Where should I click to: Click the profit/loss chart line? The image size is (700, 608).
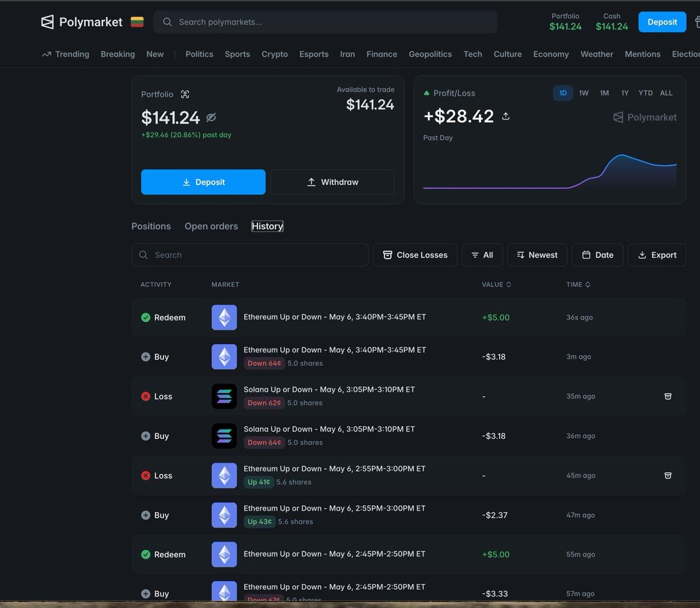click(549, 172)
